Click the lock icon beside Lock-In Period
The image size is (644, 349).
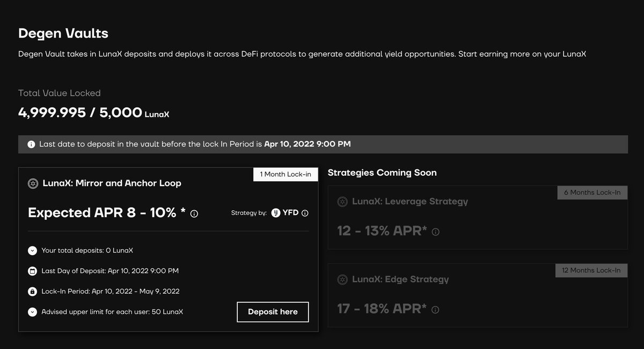coord(32,292)
